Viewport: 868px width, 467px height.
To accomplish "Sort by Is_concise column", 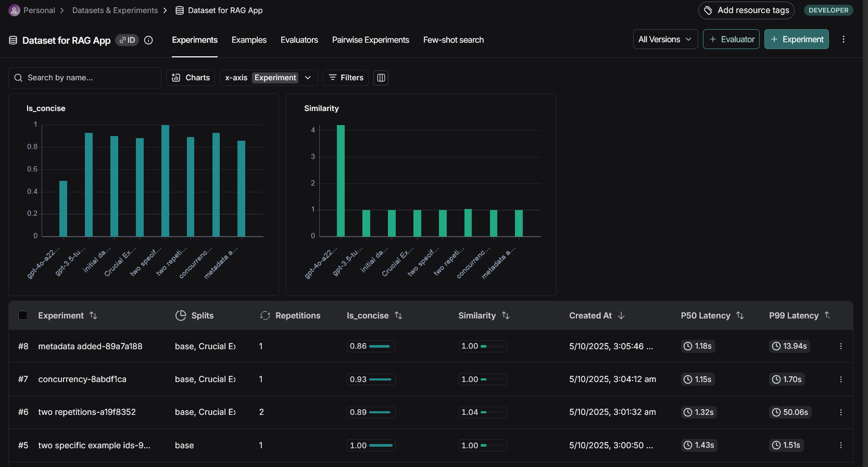I will click(398, 315).
